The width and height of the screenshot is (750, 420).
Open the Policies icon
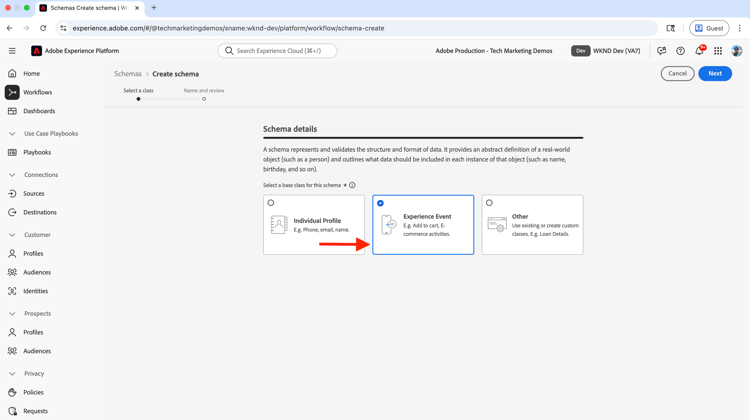(x=12, y=392)
